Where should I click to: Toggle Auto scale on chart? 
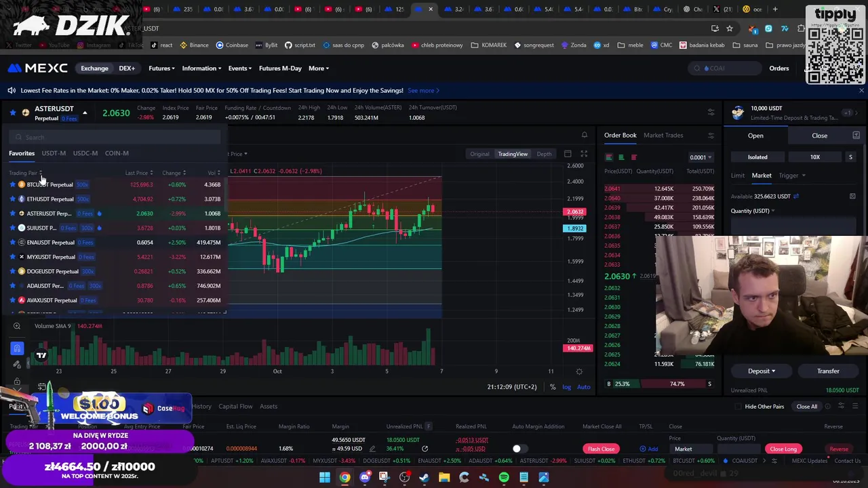pos(583,387)
